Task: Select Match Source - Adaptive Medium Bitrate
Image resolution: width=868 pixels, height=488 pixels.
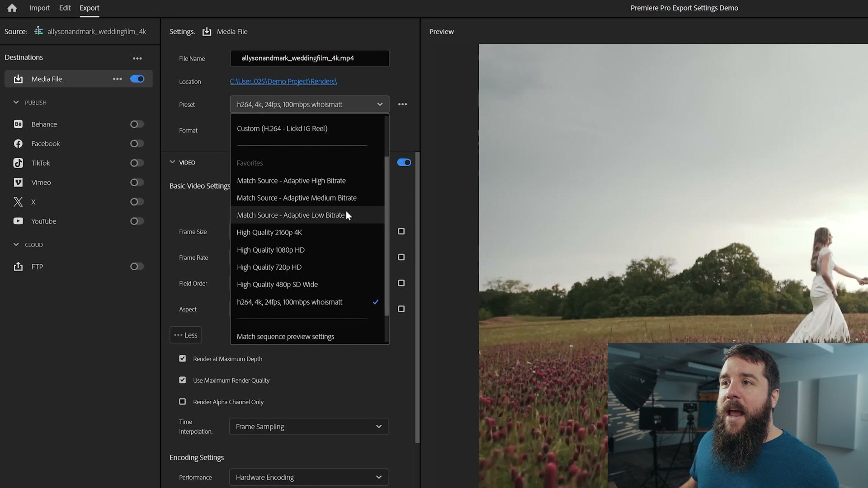Action: [x=307, y=198]
